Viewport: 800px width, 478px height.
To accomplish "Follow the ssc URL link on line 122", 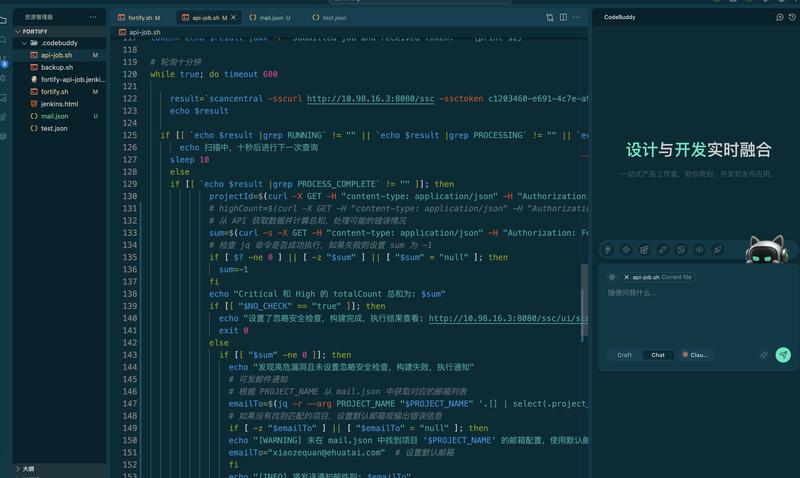I will pos(370,99).
